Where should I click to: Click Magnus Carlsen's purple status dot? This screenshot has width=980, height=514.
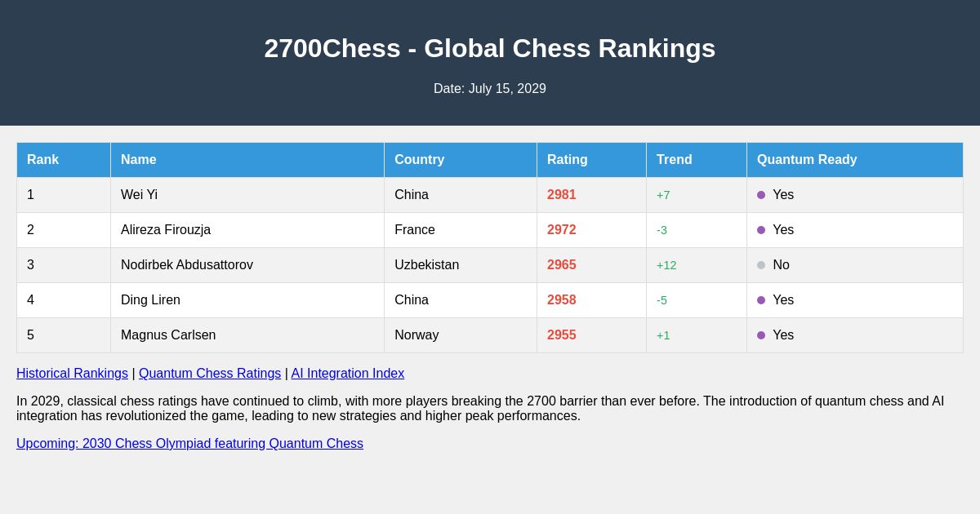pos(762,335)
